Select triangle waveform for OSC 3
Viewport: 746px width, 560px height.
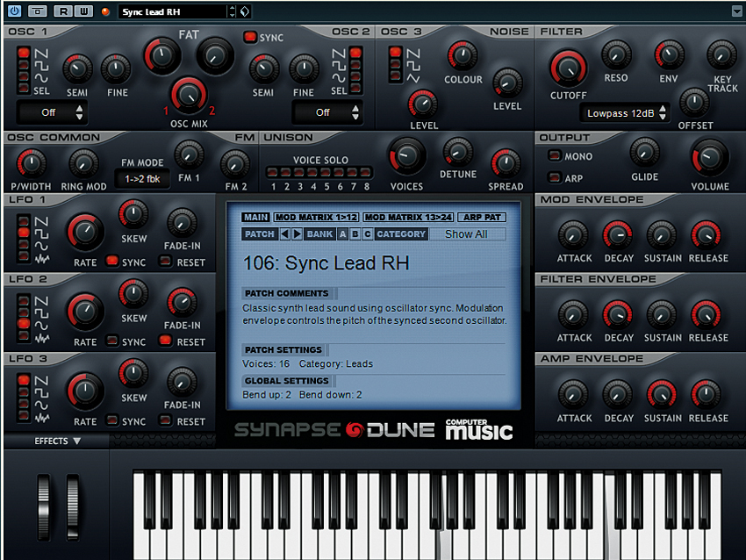click(395, 75)
